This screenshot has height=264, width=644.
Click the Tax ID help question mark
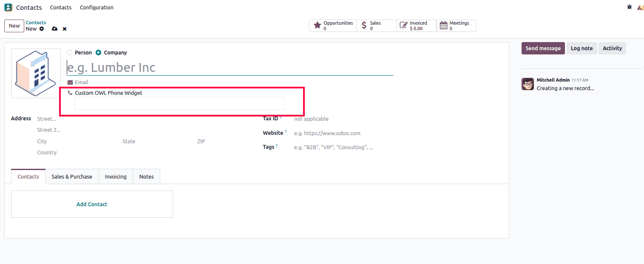coord(281,117)
